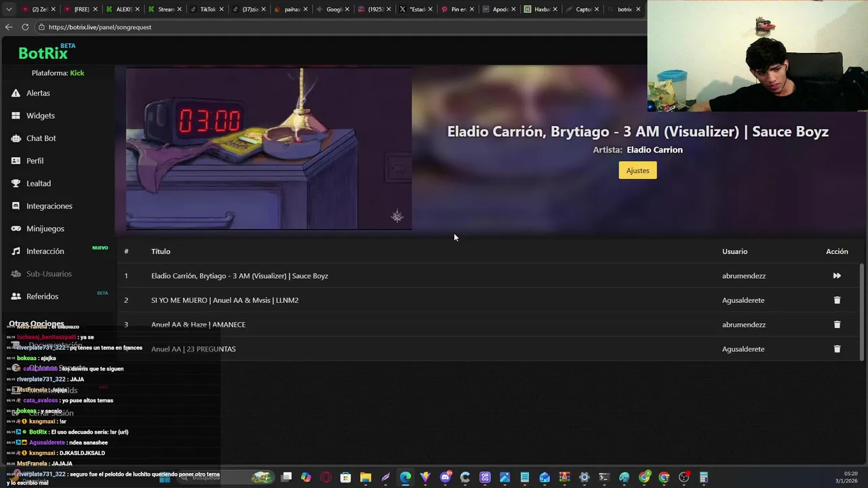Click the Minijuegos gamepad icon
The height and width of the screenshot is (488, 868).
[16, 228]
